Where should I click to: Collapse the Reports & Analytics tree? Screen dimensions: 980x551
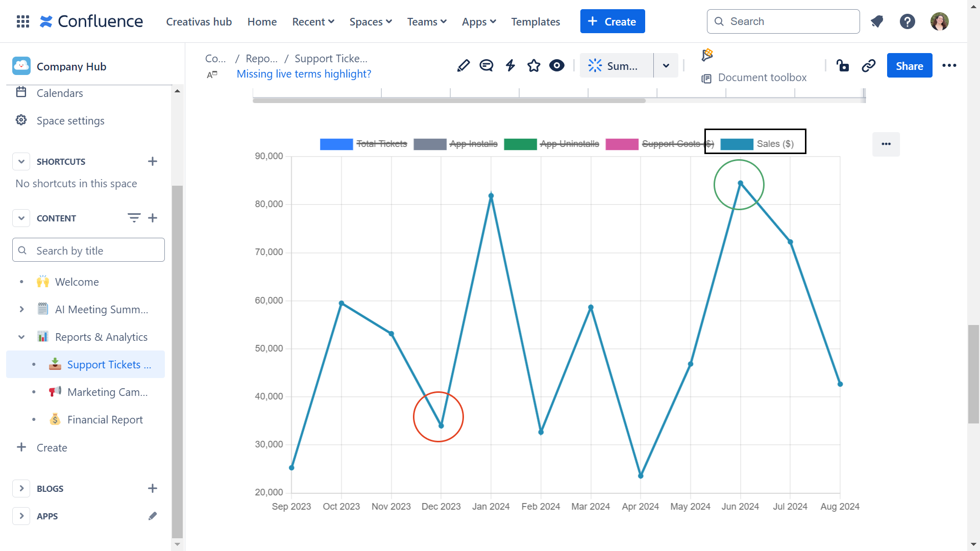pos(21,337)
